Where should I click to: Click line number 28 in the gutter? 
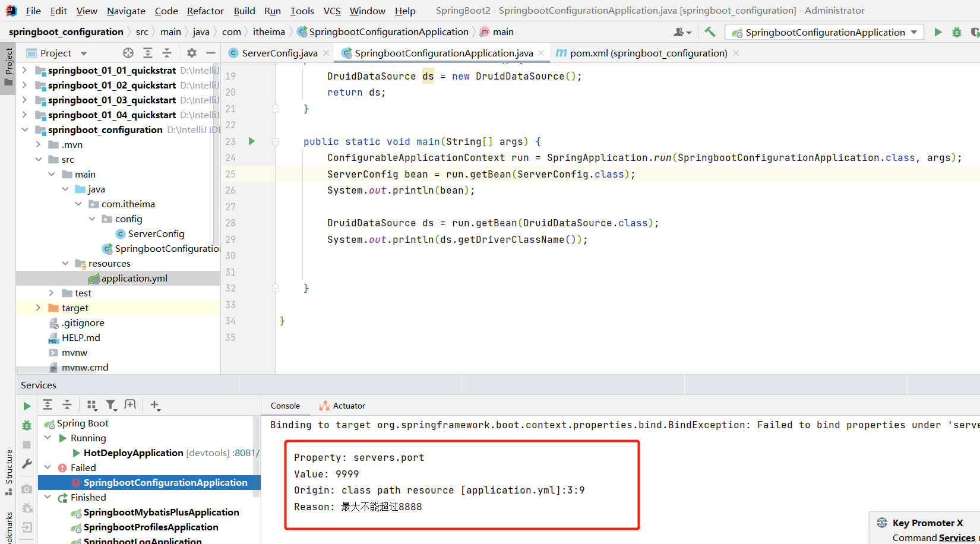230,223
